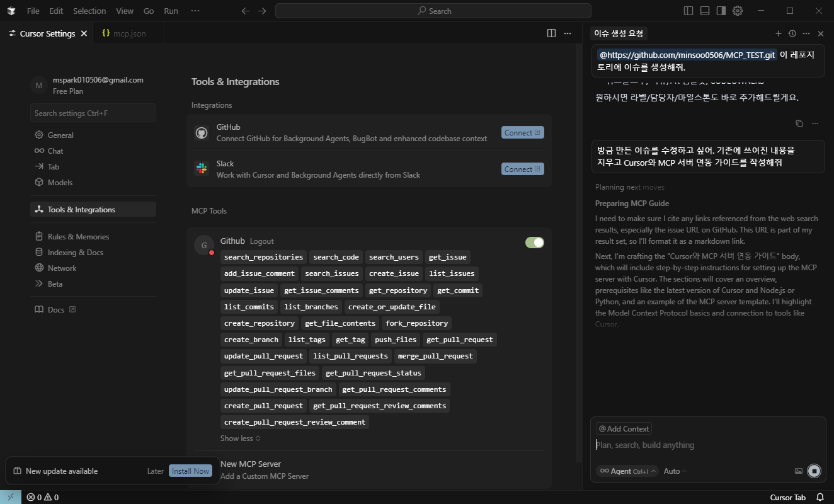This screenshot has height=504, width=834.
Task: Toggle the primary side bar layout icon
Action: tap(688, 11)
